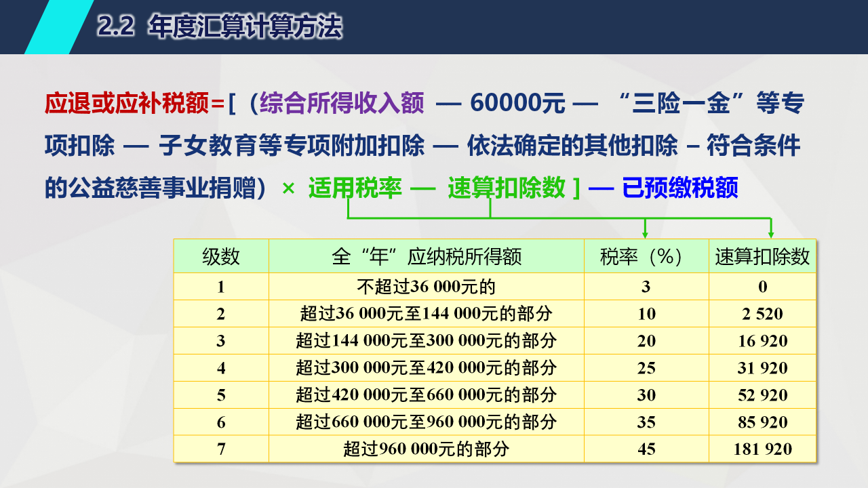Click cell 超过36 000元至144 000元的部分

(x=427, y=314)
